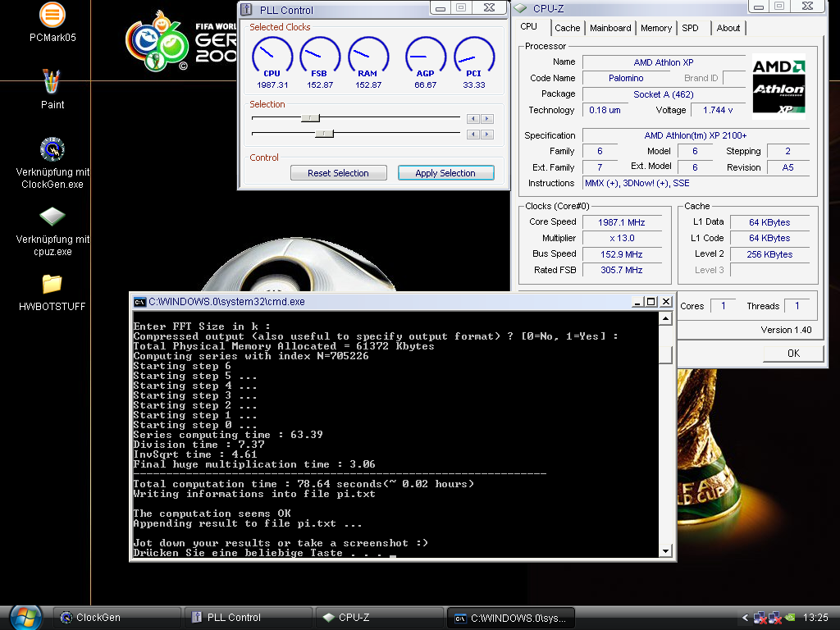
Task: Click the Instructions field MMX, 3DNow!, SSE
Action: [x=696, y=183]
